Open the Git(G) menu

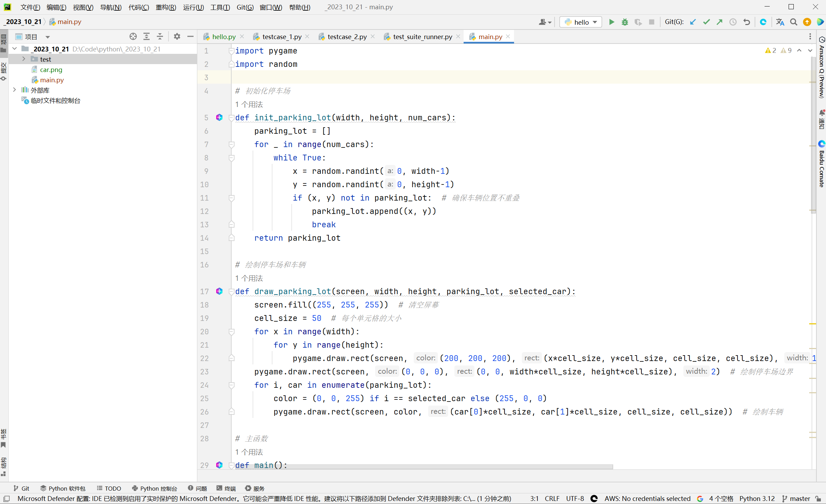[x=245, y=7]
